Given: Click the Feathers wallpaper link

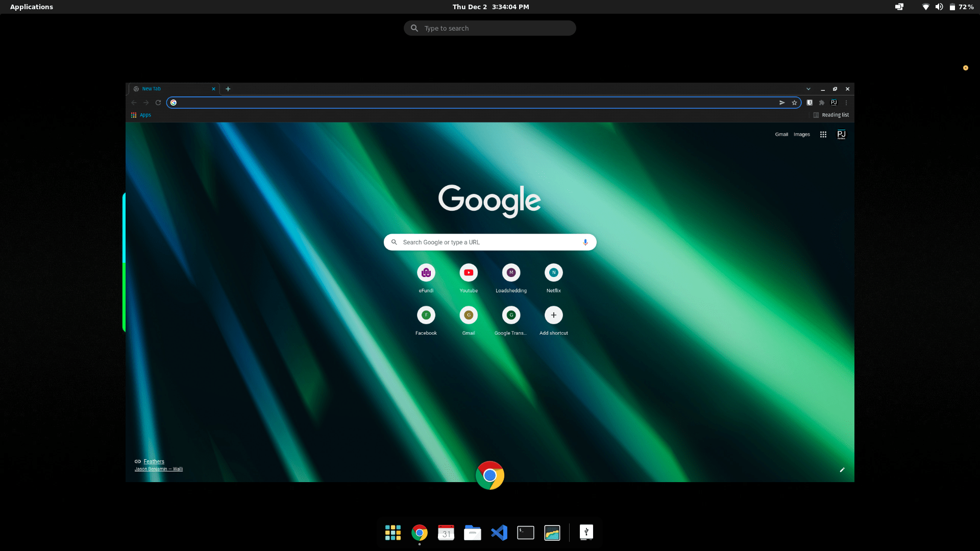Looking at the screenshot, I should coord(154,461).
